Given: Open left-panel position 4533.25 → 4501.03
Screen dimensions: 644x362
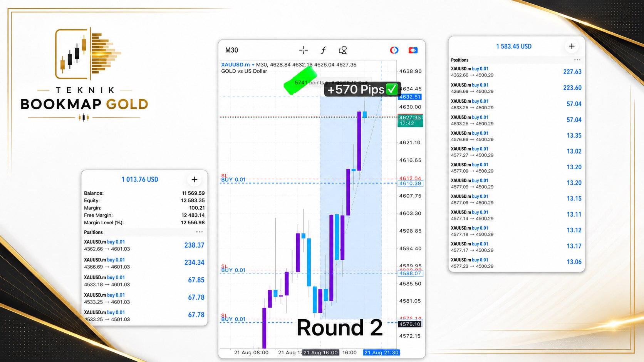Looking at the screenshot, I should pyautogui.click(x=144, y=316).
